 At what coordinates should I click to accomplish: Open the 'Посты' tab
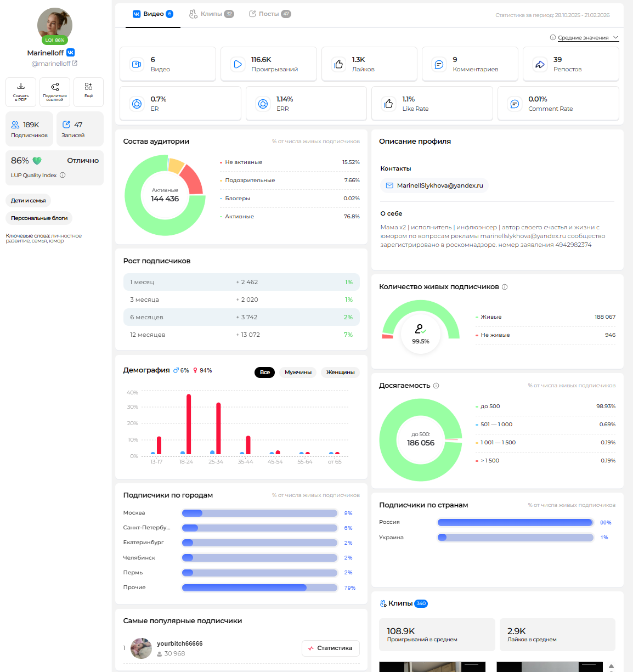269,14
